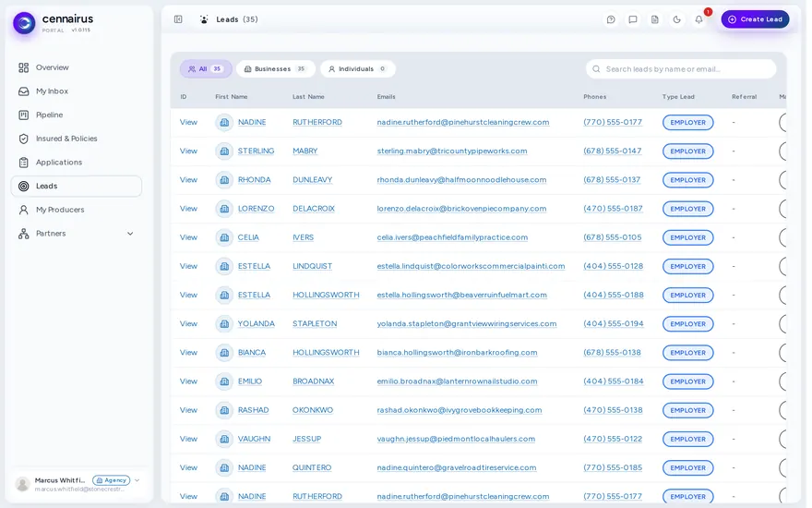Click the magnifier icon in the search box

597,69
